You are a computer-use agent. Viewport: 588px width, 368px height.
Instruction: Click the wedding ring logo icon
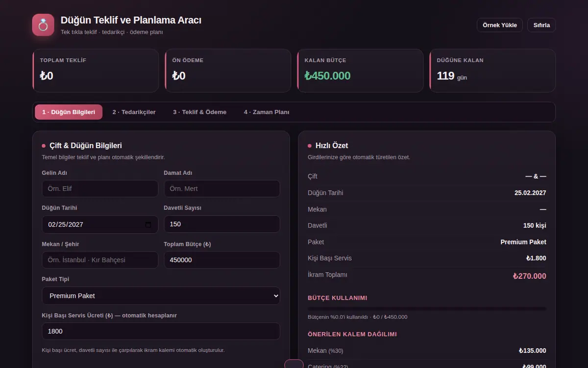[x=43, y=25]
